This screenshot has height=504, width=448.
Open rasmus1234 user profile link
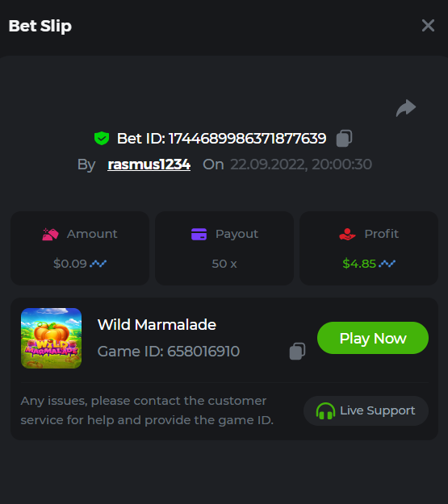[x=149, y=165]
